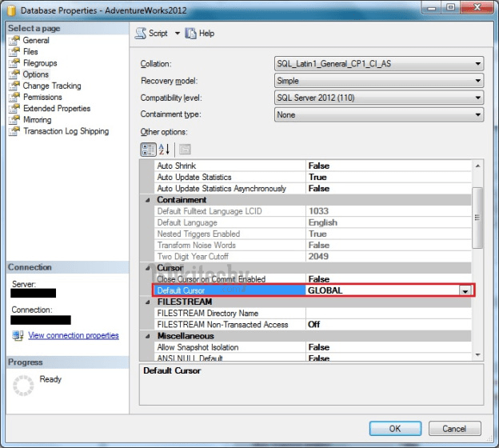
Task: Click the grid scroll up arrow
Action: coord(477,166)
